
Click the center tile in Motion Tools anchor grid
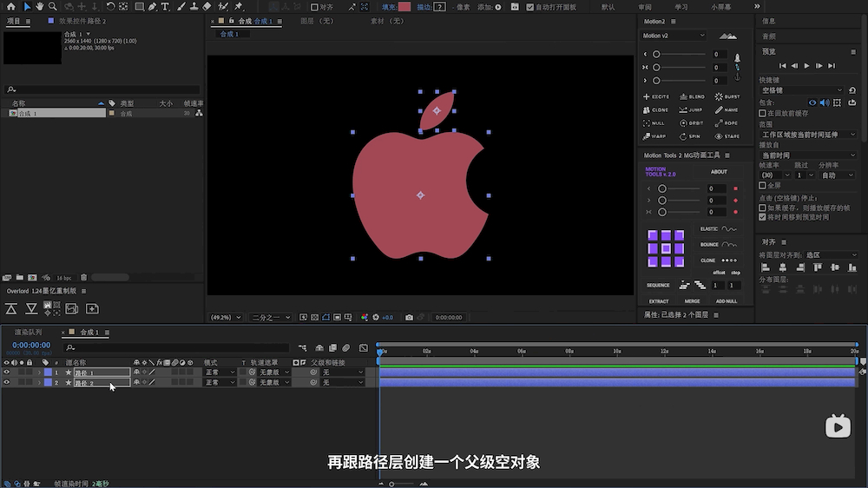pos(666,248)
